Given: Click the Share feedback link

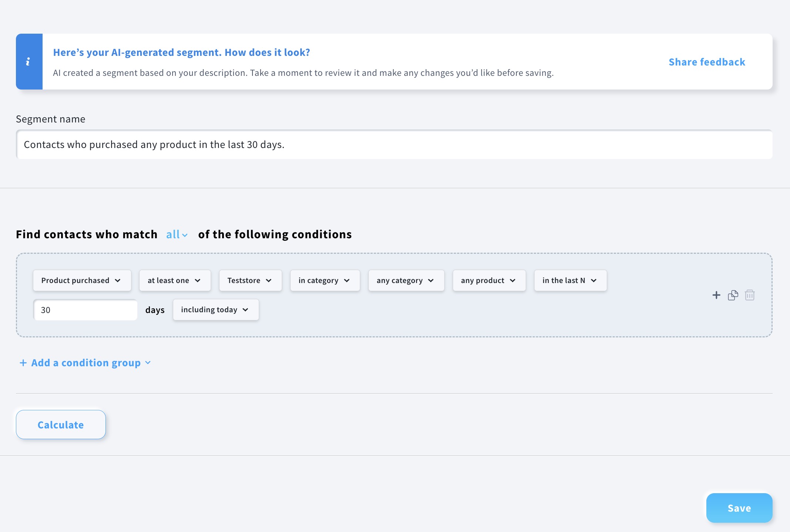Looking at the screenshot, I should [x=707, y=62].
